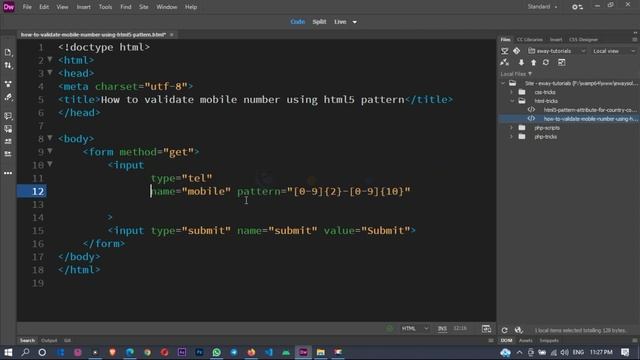Open the Local view dropdown

click(614, 51)
